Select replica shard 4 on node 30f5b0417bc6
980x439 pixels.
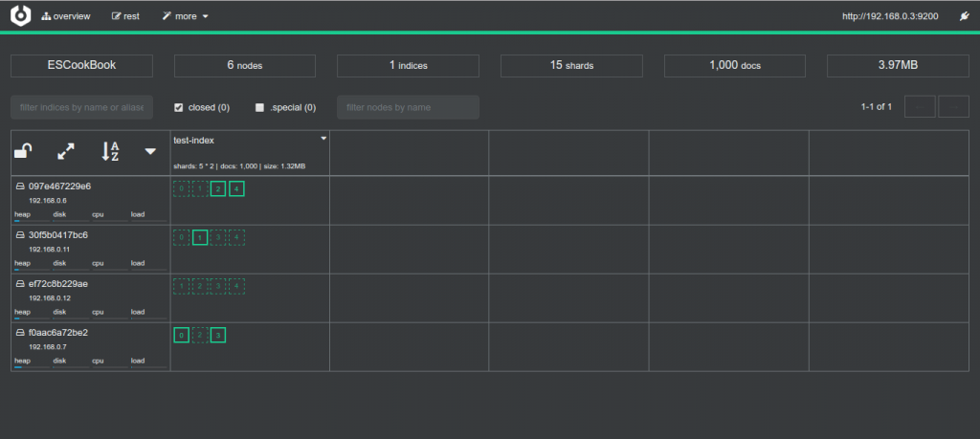point(237,237)
